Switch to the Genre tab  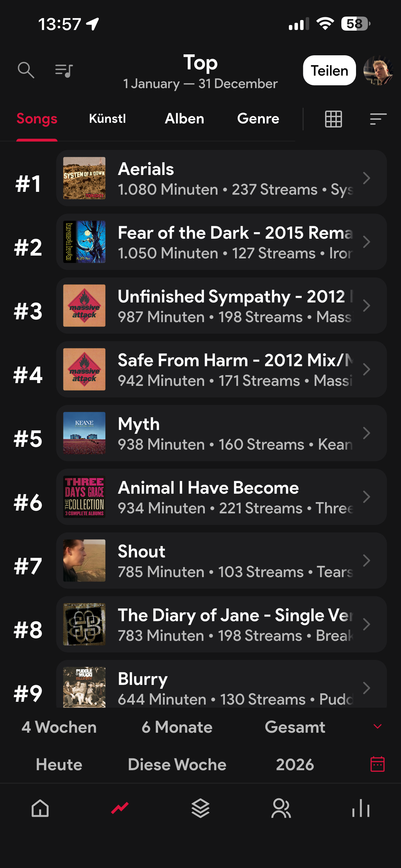point(258,119)
